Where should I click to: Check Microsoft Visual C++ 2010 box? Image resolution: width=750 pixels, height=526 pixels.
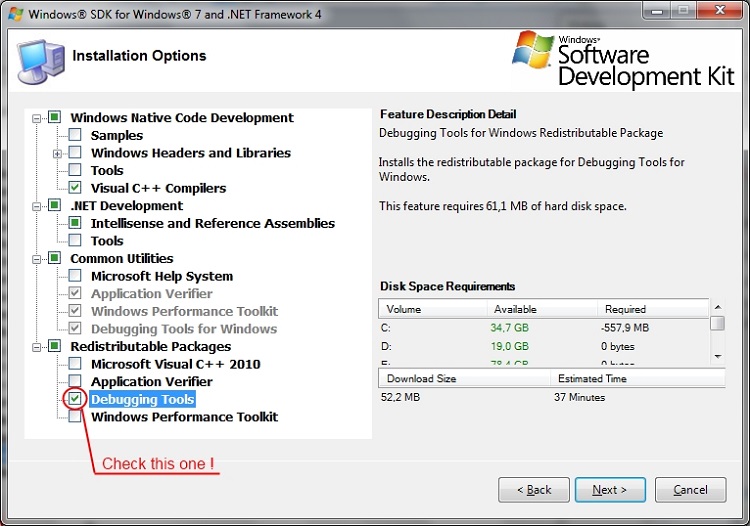[75, 364]
